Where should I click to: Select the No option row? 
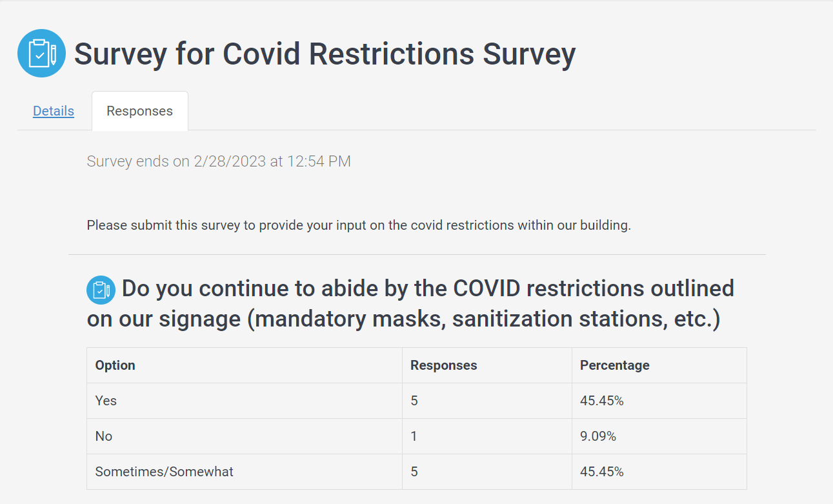pyautogui.click(x=417, y=436)
